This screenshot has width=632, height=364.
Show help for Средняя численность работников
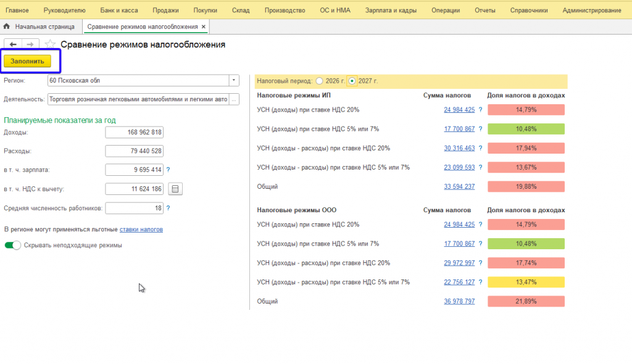pyautogui.click(x=168, y=208)
